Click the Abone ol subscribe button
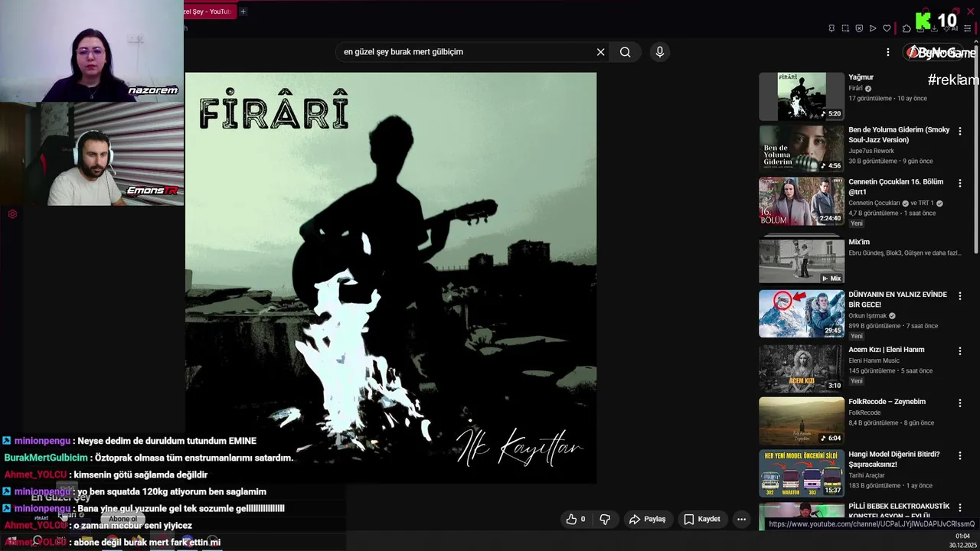The image size is (980, 551). (122, 519)
